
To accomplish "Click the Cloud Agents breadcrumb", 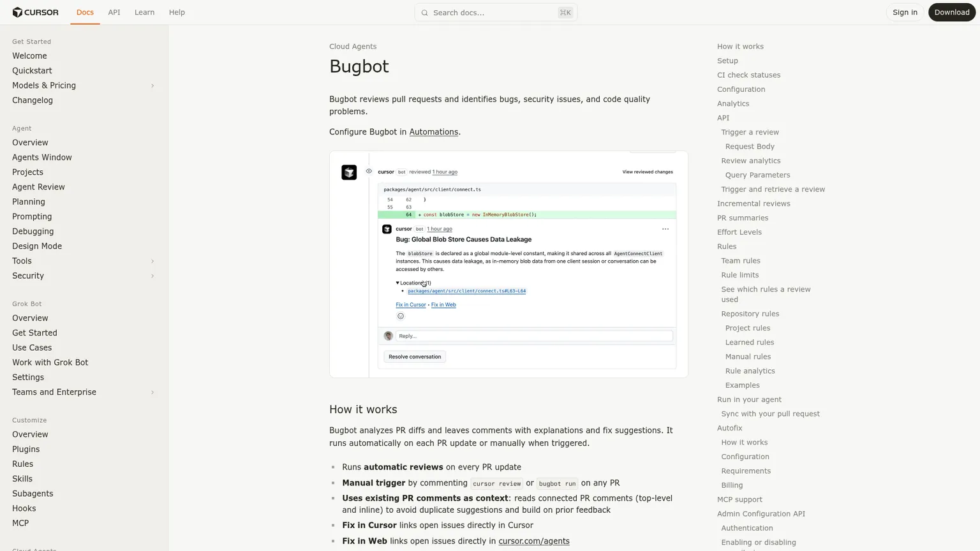I will [353, 47].
